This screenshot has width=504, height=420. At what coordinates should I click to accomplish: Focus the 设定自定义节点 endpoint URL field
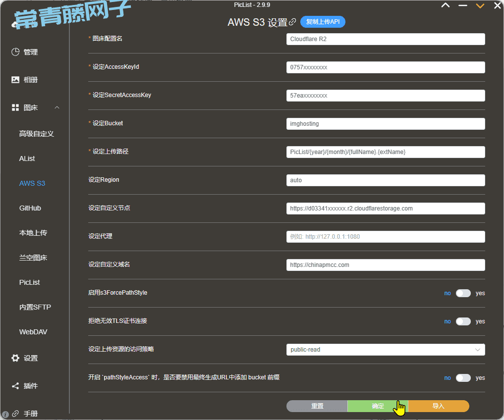(386, 209)
